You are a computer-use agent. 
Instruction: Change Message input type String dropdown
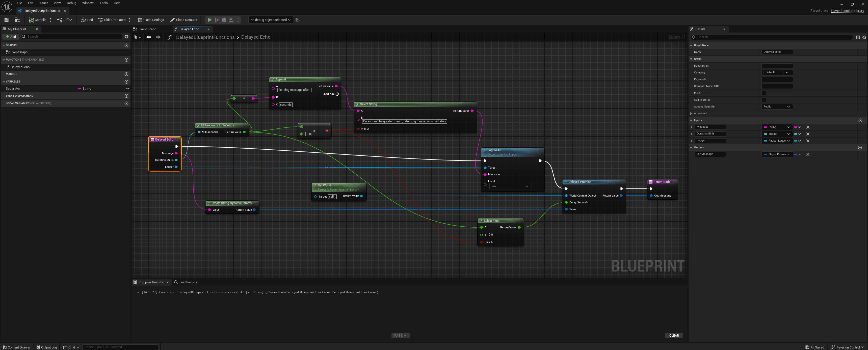[777, 127]
